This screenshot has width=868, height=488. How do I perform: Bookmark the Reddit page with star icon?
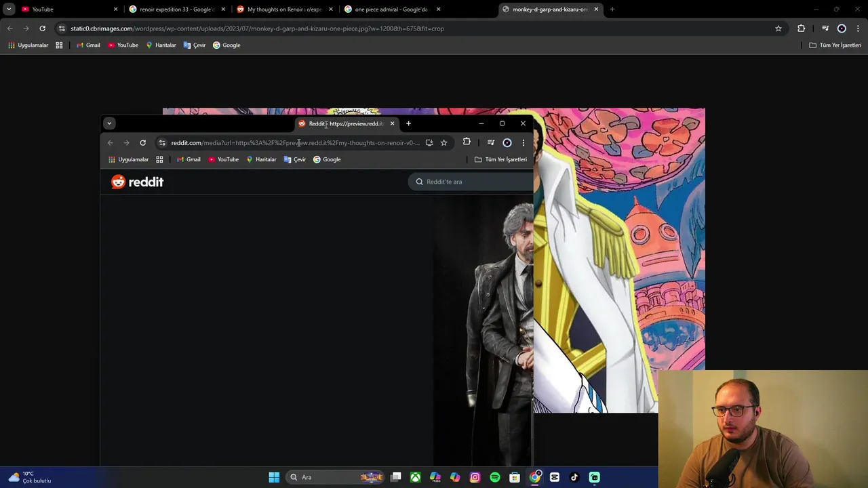(443, 142)
